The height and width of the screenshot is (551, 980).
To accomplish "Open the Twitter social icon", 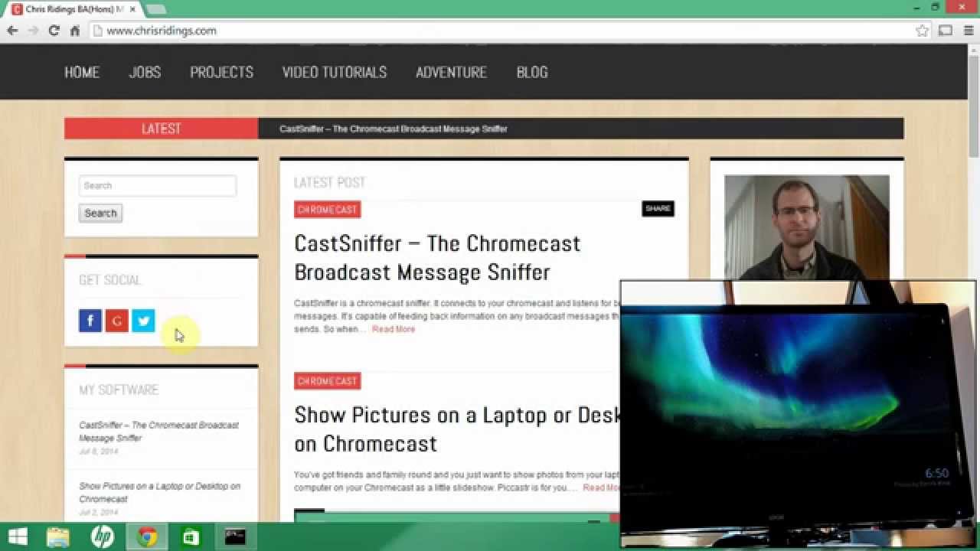I will coord(143,321).
